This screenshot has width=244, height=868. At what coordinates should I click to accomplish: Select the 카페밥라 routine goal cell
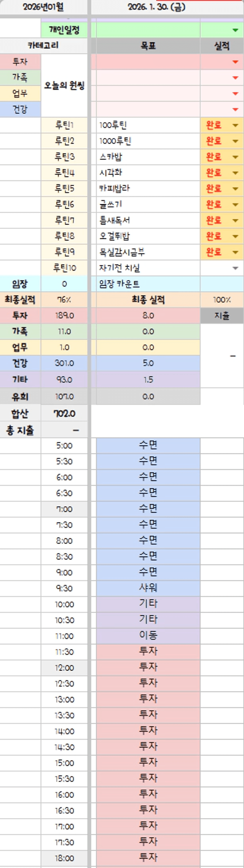(148, 189)
